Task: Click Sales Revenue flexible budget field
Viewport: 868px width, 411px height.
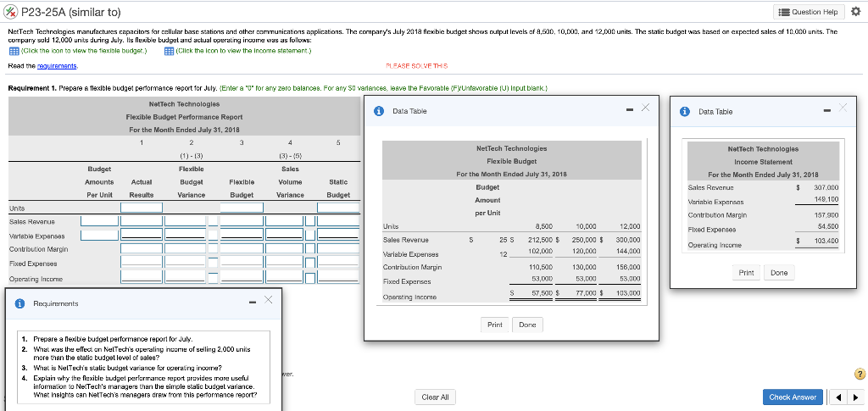Action: tap(242, 220)
